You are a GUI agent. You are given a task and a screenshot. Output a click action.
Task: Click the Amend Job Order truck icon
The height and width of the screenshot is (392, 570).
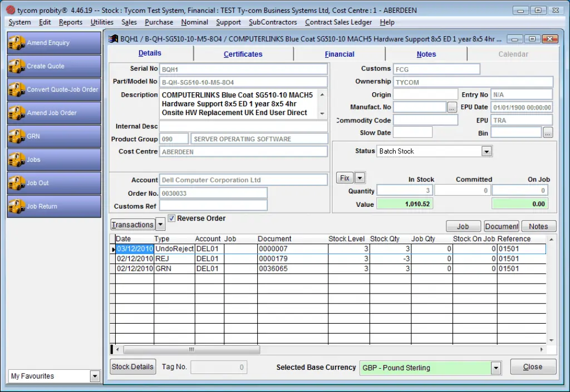pyautogui.click(x=17, y=113)
